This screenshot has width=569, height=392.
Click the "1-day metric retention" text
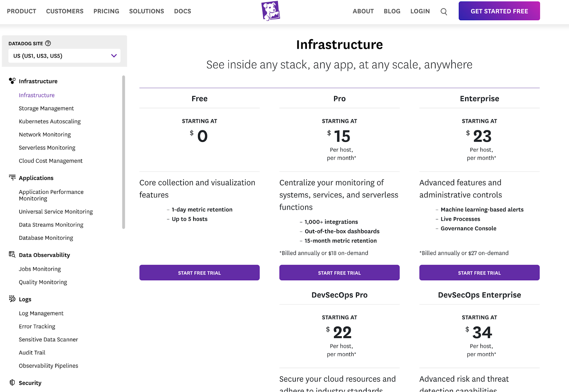click(202, 210)
